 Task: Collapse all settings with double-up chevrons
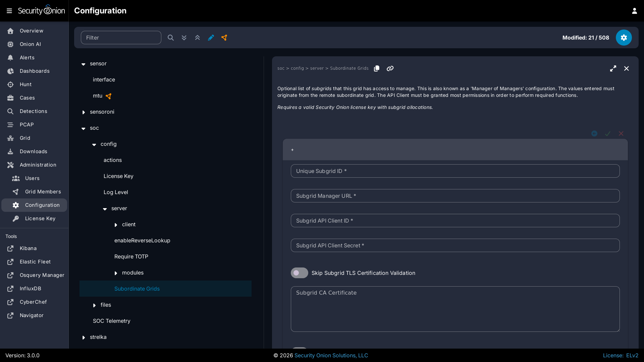pyautogui.click(x=198, y=38)
